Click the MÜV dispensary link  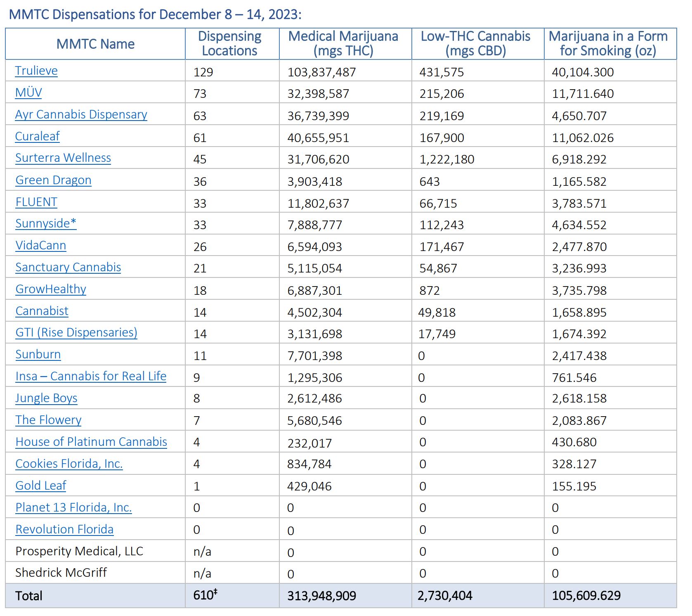pyautogui.click(x=28, y=92)
